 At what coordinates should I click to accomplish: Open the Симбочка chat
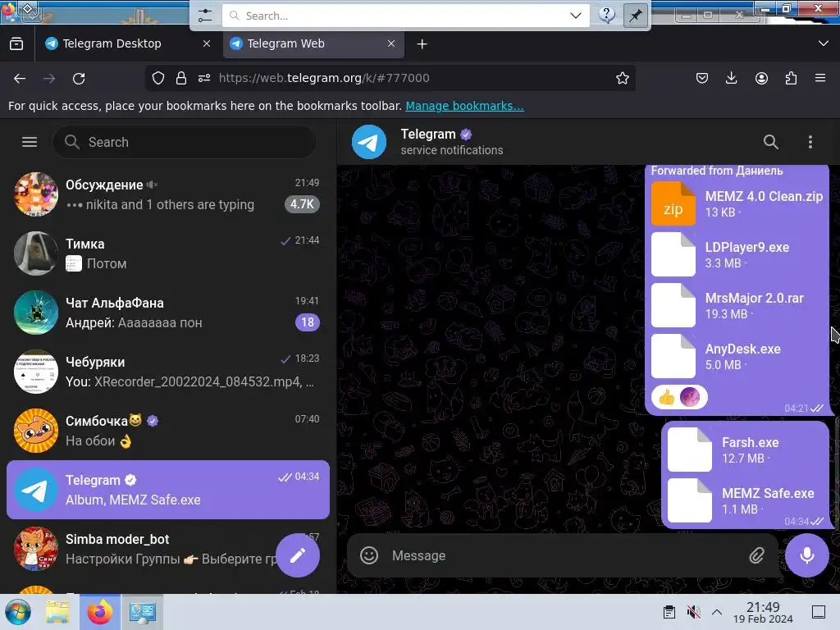[x=167, y=430]
